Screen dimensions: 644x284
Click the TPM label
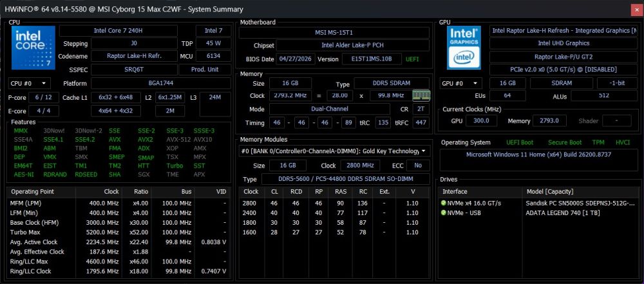(598, 142)
